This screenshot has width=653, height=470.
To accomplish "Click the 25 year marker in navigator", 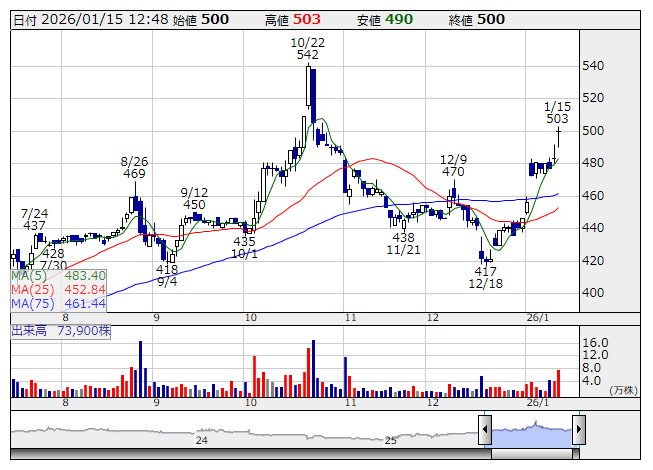I will [391, 440].
